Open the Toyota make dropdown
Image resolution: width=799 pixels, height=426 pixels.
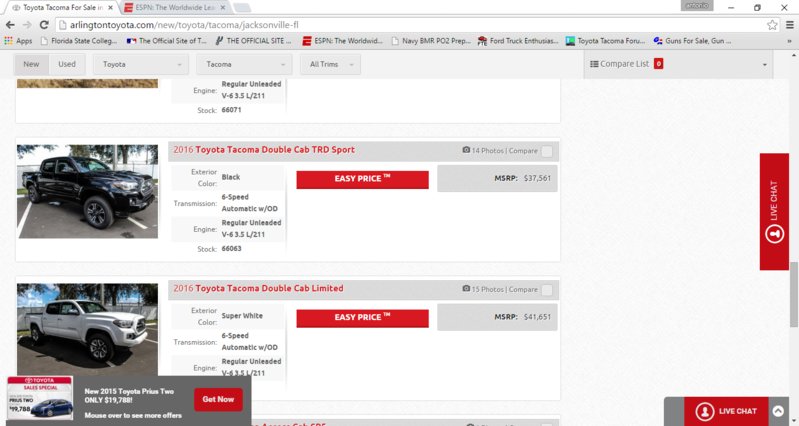click(x=141, y=64)
